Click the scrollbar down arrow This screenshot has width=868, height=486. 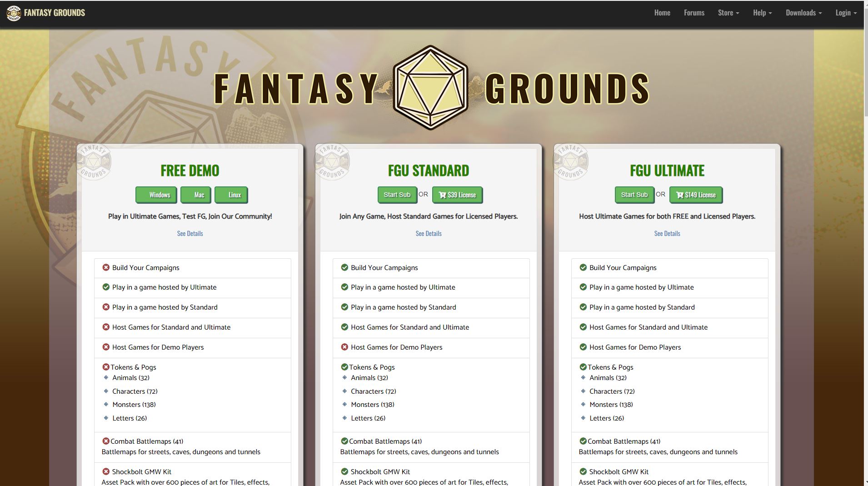pyautogui.click(x=865, y=482)
